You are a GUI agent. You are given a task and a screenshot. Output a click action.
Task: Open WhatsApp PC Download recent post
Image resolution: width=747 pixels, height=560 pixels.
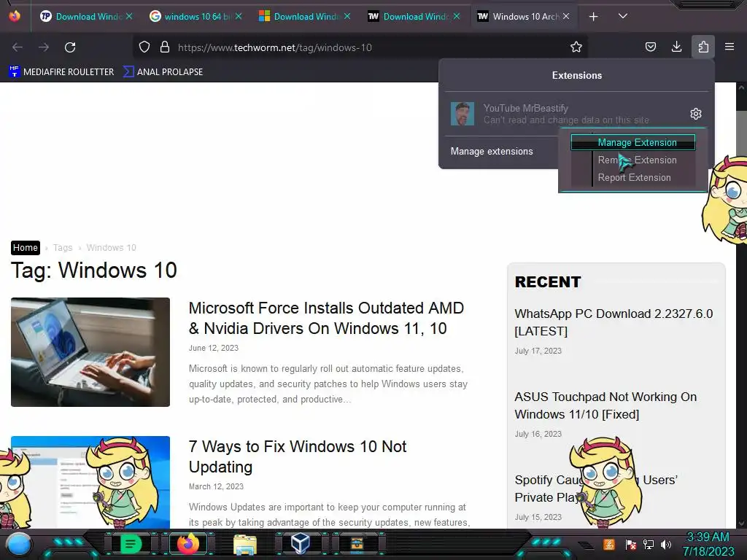(x=614, y=322)
